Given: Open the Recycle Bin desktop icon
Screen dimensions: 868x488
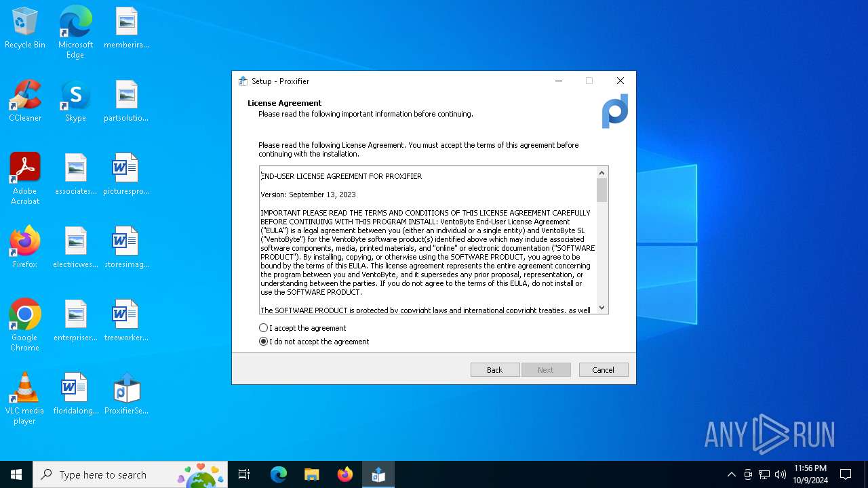Looking at the screenshot, I should [x=25, y=28].
